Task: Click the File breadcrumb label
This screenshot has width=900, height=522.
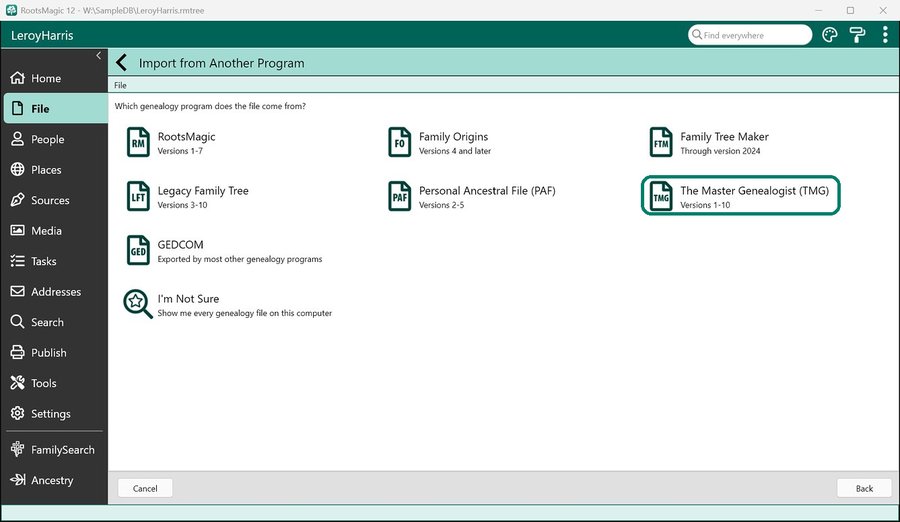Action: tap(120, 85)
